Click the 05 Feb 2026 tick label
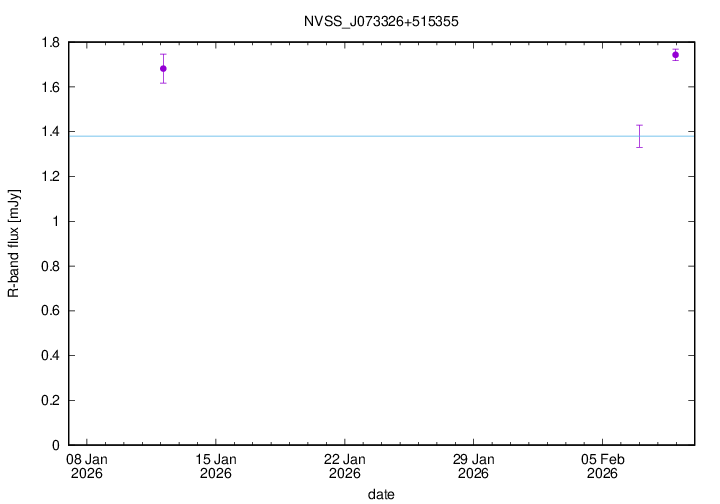The image size is (720, 504). point(602,466)
